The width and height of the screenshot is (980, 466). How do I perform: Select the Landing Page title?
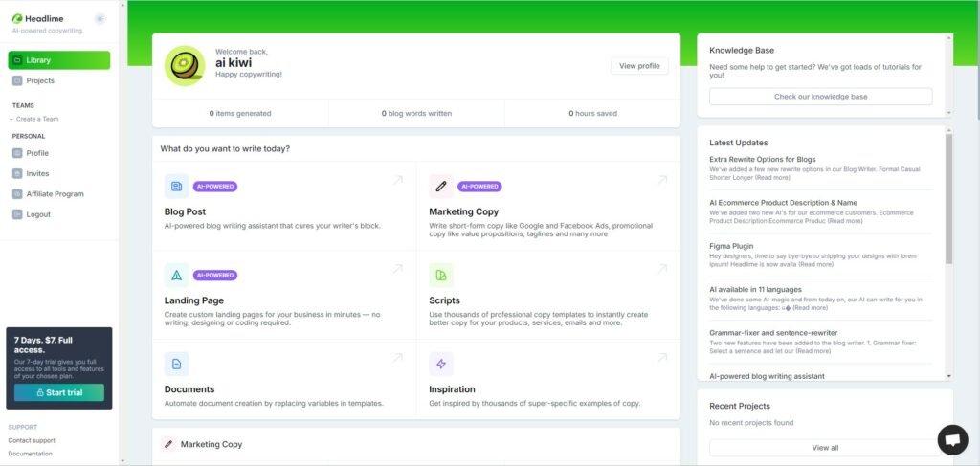coord(193,300)
